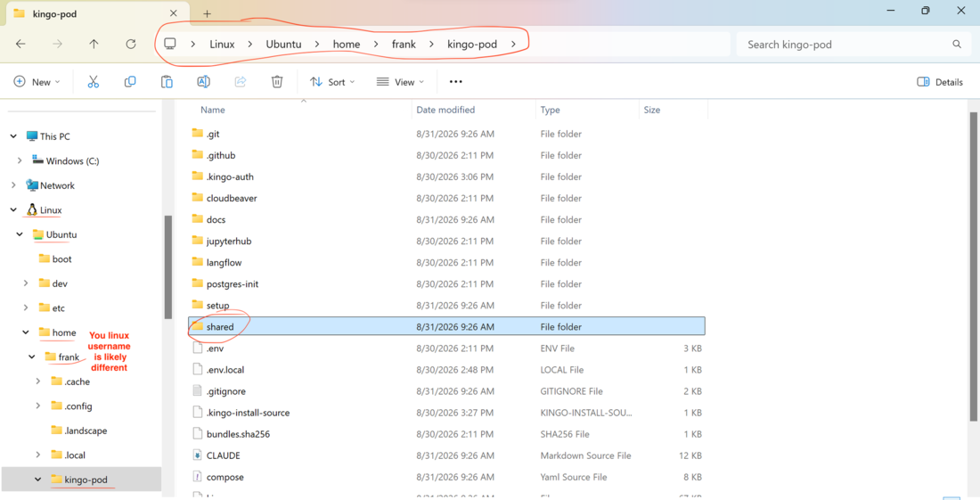Click home in the address breadcrumb

click(x=347, y=45)
